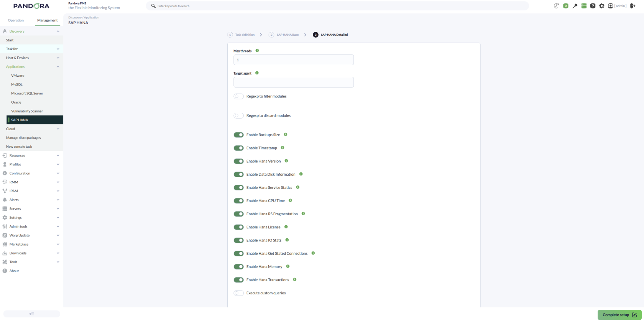
Task: Collapse the Applications submenu
Action: pos(58,67)
